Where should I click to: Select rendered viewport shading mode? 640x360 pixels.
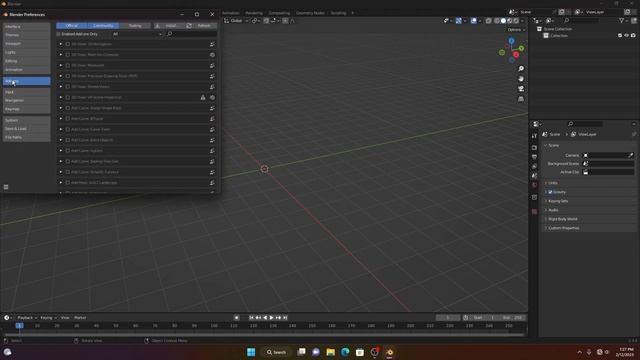(x=516, y=21)
